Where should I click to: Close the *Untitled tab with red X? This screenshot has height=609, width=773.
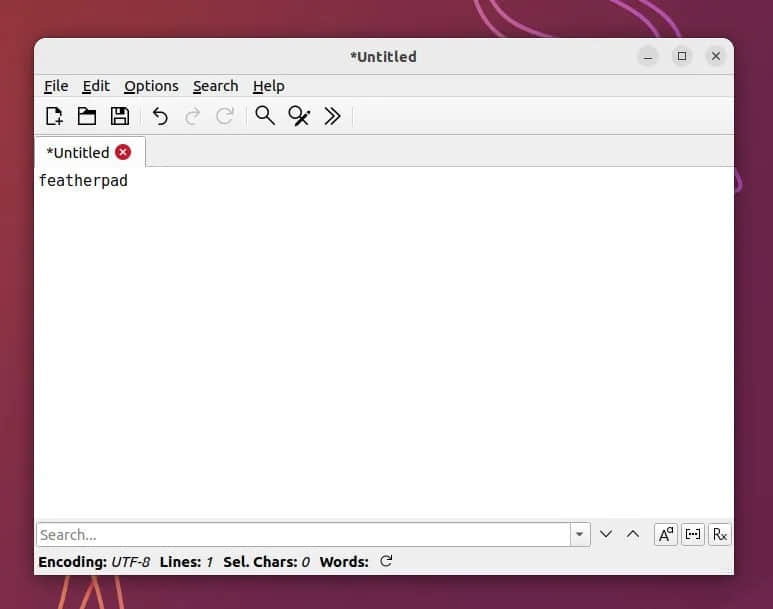pos(123,152)
